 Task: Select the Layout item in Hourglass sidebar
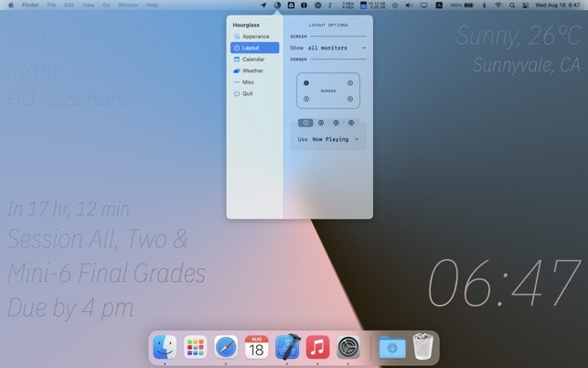254,48
